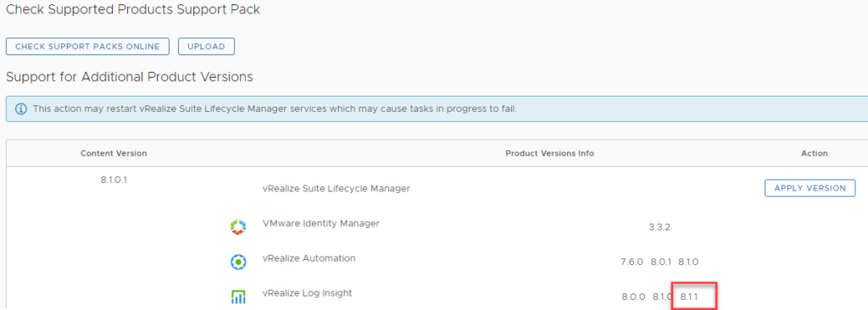
Task: Select the Product Versions Info column header
Action: click(549, 153)
